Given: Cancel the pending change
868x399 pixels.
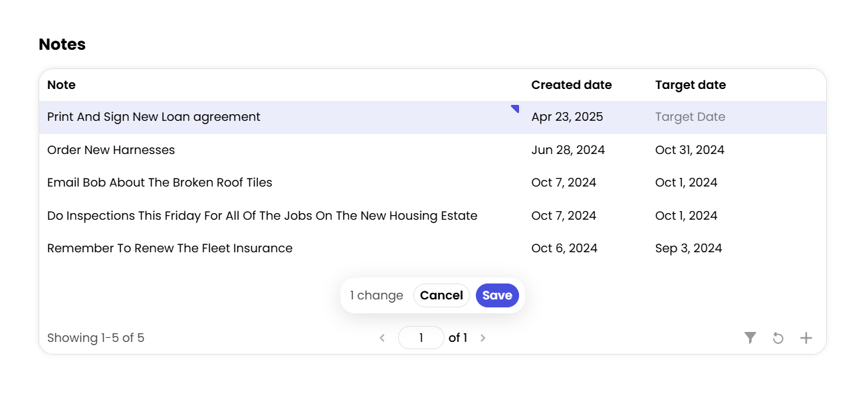Looking at the screenshot, I should 441,295.
